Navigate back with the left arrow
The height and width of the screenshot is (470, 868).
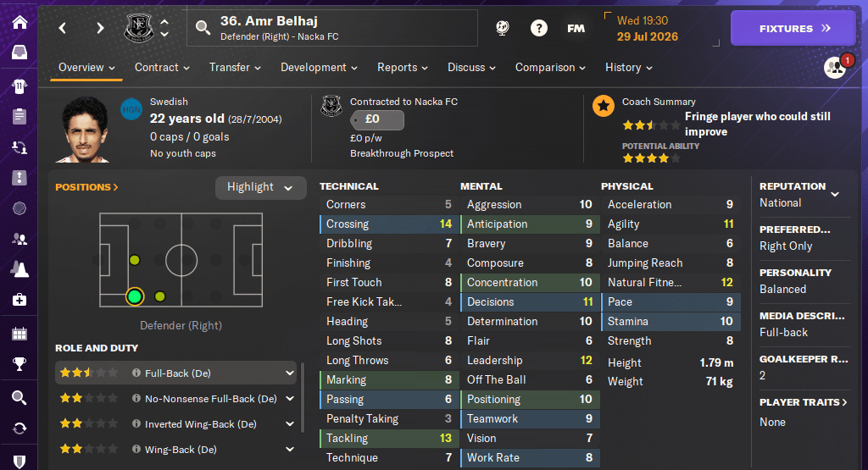[63, 28]
